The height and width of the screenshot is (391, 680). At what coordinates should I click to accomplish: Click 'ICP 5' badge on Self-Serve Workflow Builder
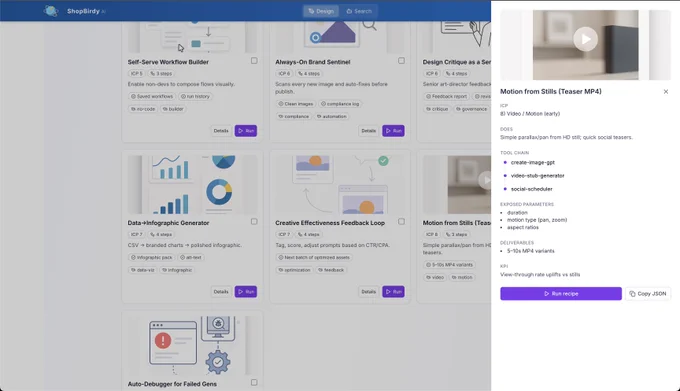click(x=137, y=73)
